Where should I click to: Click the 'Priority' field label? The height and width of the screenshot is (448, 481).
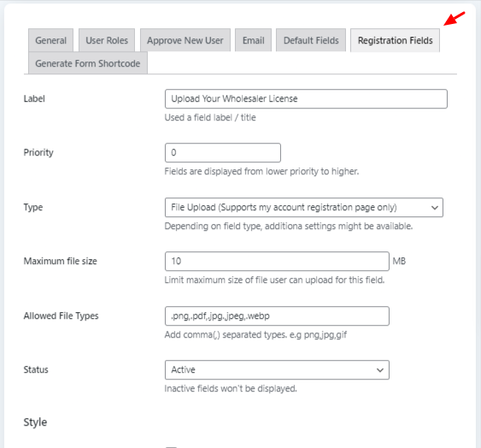(38, 152)
